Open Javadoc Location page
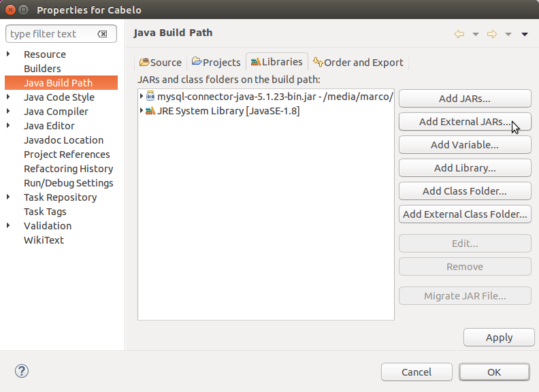The width and height of the screenshot is (539, 392). [63, 140]
